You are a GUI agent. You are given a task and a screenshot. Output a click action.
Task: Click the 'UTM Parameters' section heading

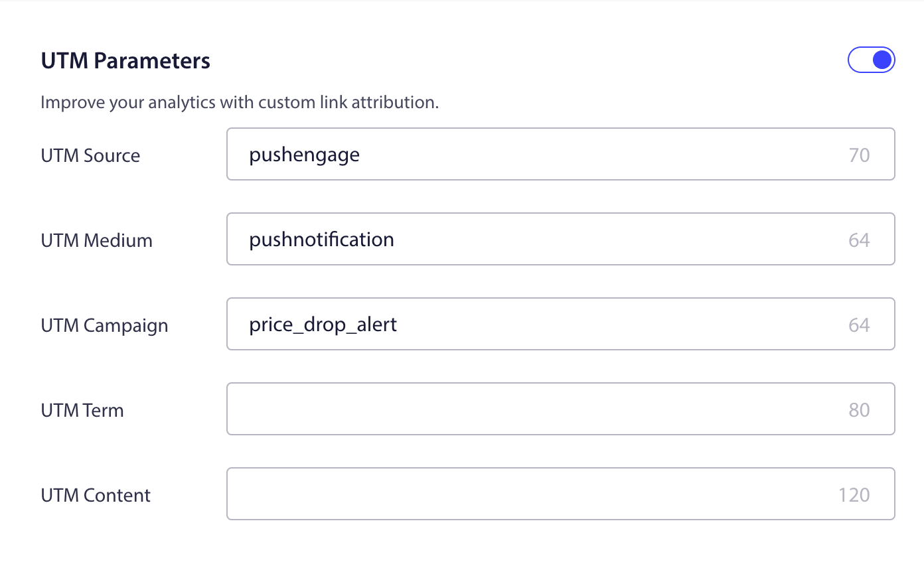coord(125,60)
